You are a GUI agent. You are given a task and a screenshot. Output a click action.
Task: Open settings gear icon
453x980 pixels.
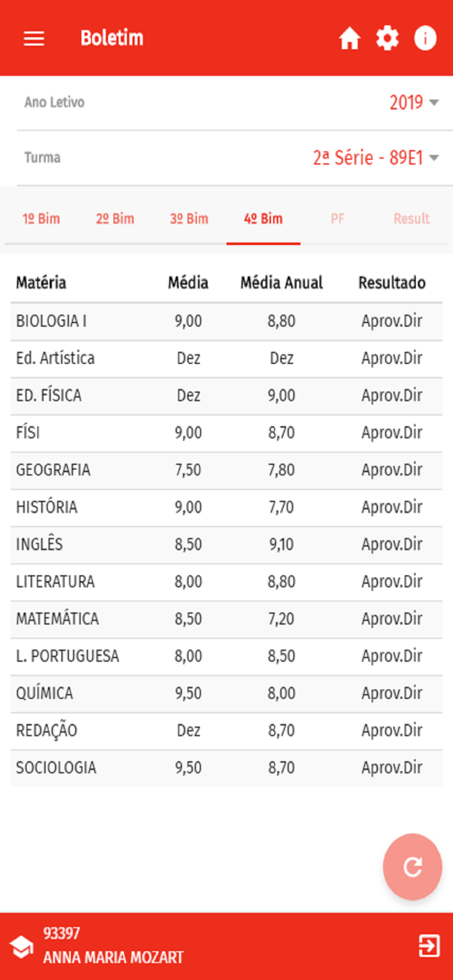pos(387,38)
